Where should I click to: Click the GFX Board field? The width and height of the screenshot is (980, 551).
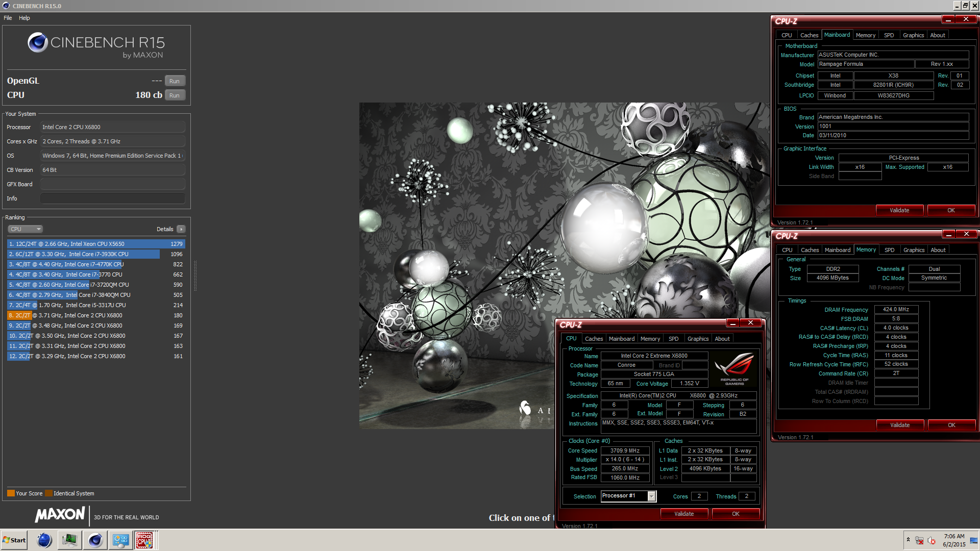pos(112,184)
